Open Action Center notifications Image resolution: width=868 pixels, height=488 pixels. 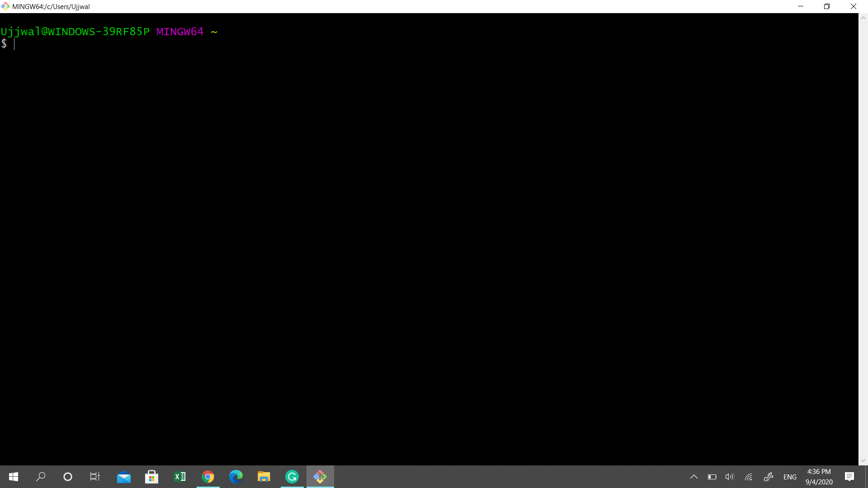tap(849, 477)
